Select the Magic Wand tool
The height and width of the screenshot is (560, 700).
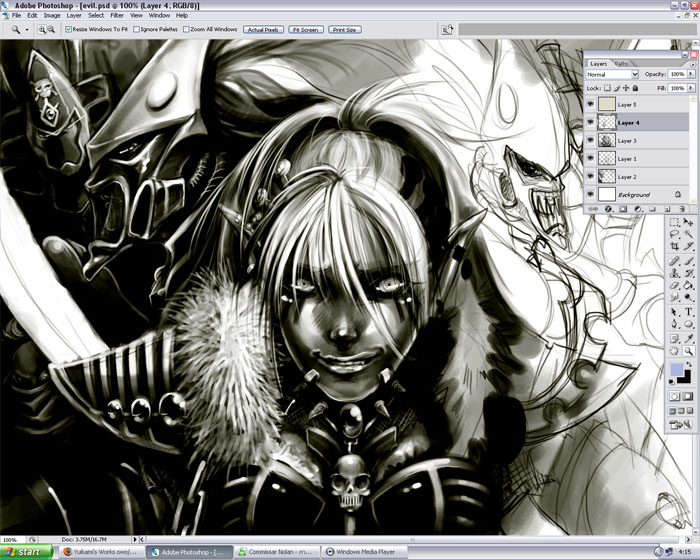[688, 234]
